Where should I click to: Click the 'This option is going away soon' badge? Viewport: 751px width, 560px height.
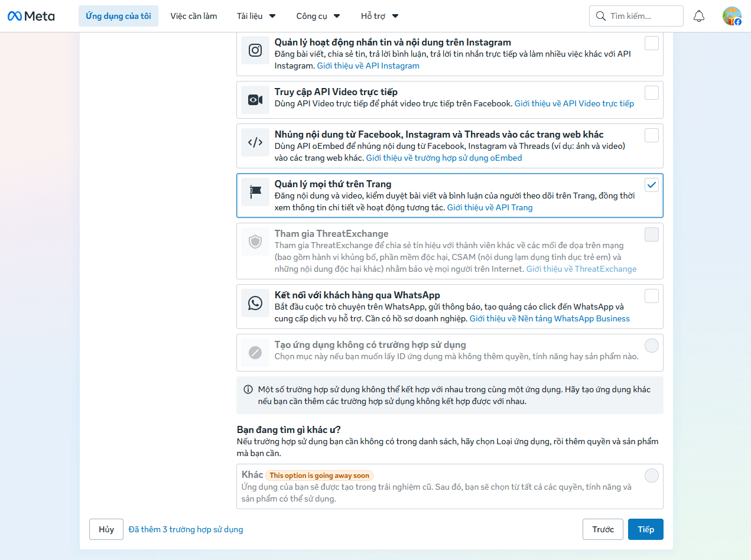coord(320,476)
